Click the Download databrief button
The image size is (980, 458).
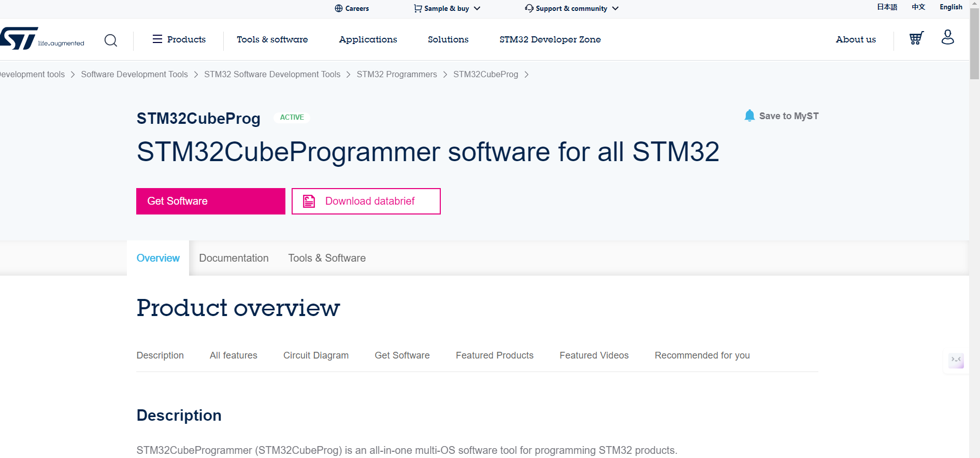(366, 201)
